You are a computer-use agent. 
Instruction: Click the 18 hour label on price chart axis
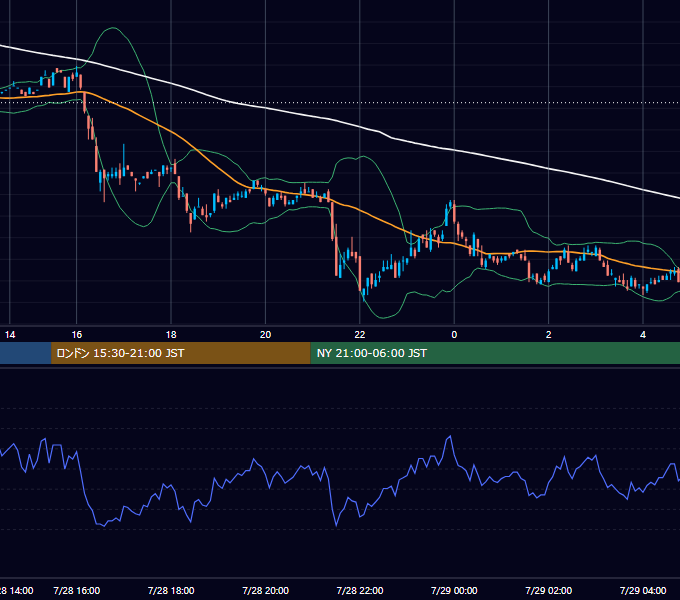[171, 335]
